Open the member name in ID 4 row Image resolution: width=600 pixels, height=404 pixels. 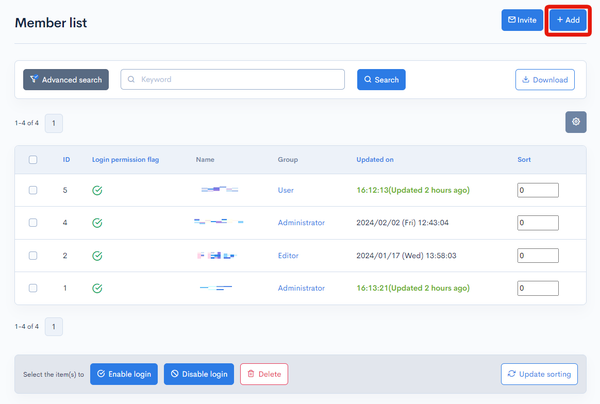tap(218, 222)
